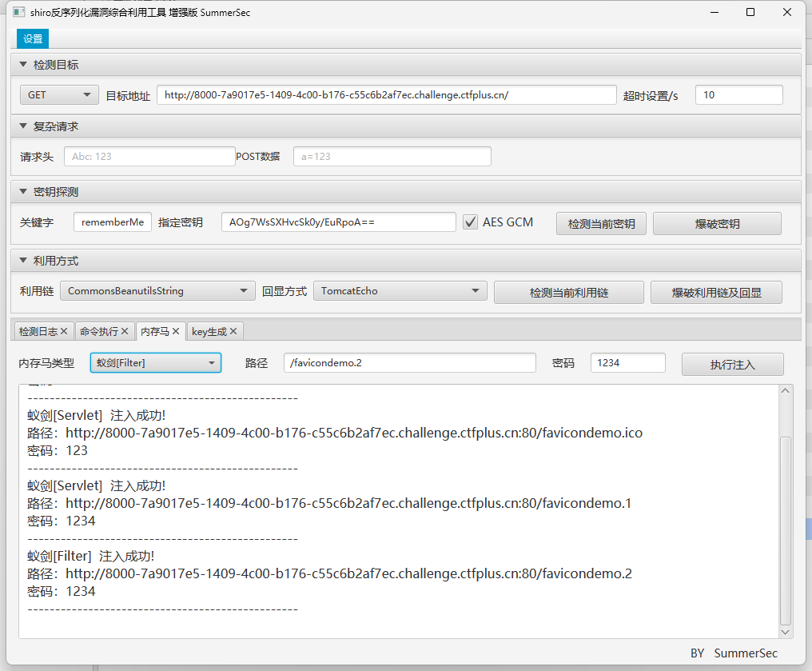Viewport: 812px width, 671px height.
Task: Close the 命令执行 tab using its X
Action: coord(125,331)
